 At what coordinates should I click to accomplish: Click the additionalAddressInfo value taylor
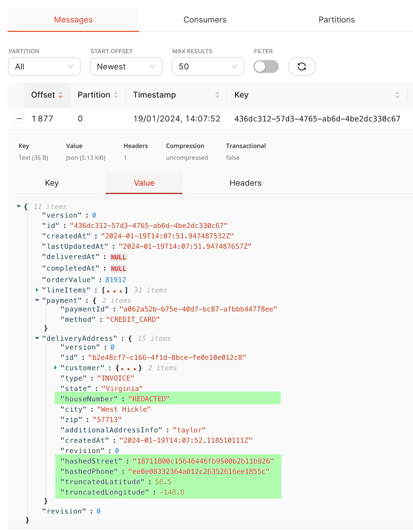click(189, 430)
